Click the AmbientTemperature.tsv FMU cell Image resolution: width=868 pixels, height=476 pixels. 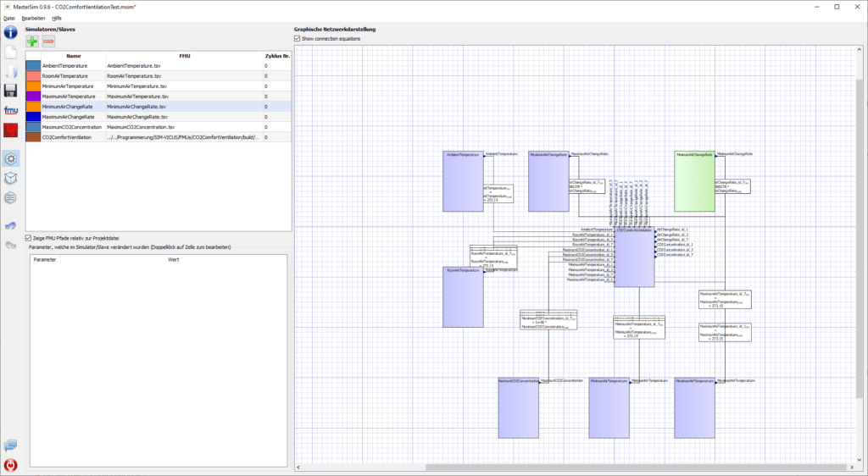coord(184,66)
